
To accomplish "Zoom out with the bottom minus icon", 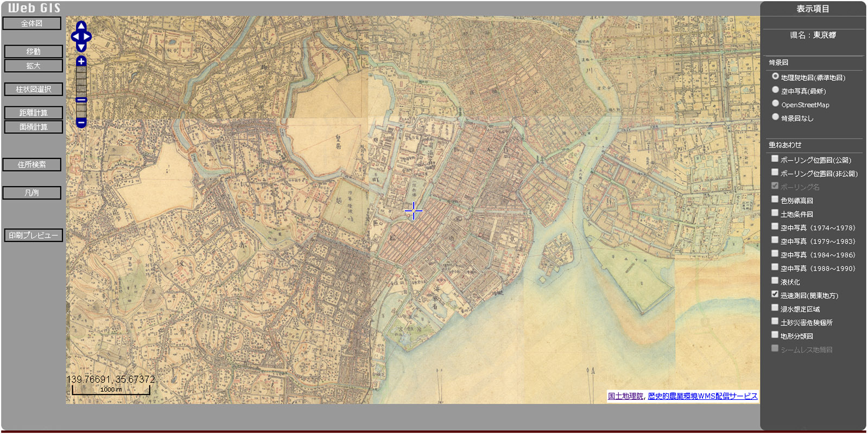I will point(81,123).
